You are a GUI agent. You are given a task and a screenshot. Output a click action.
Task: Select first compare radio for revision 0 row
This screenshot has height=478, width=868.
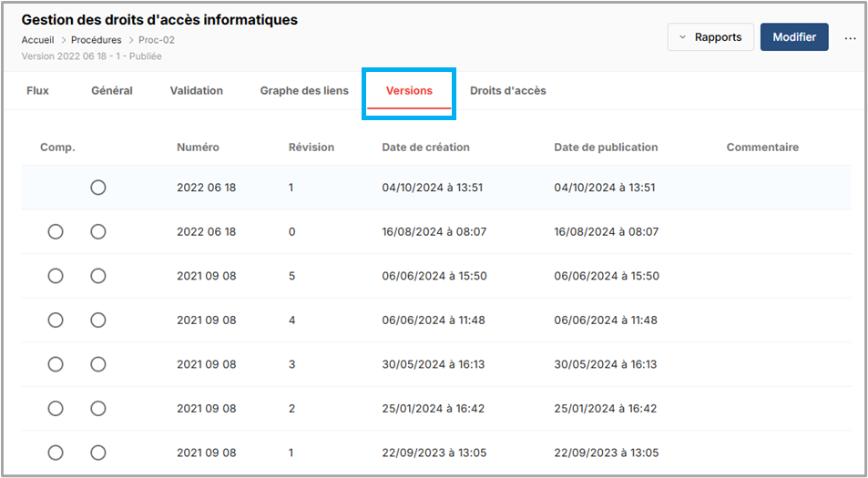(56, 232)
